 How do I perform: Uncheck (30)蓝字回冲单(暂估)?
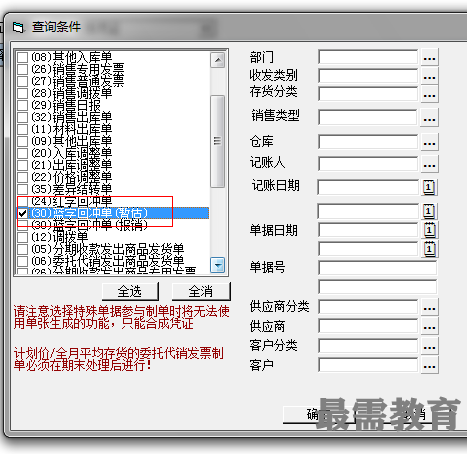click(22, 213)
